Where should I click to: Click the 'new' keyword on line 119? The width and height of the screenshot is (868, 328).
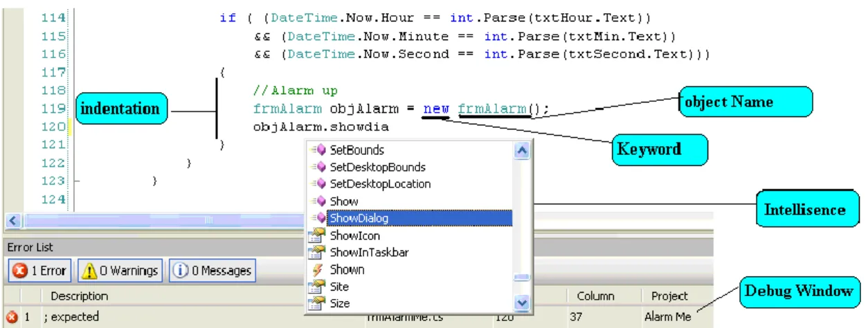tap(436, 109)
